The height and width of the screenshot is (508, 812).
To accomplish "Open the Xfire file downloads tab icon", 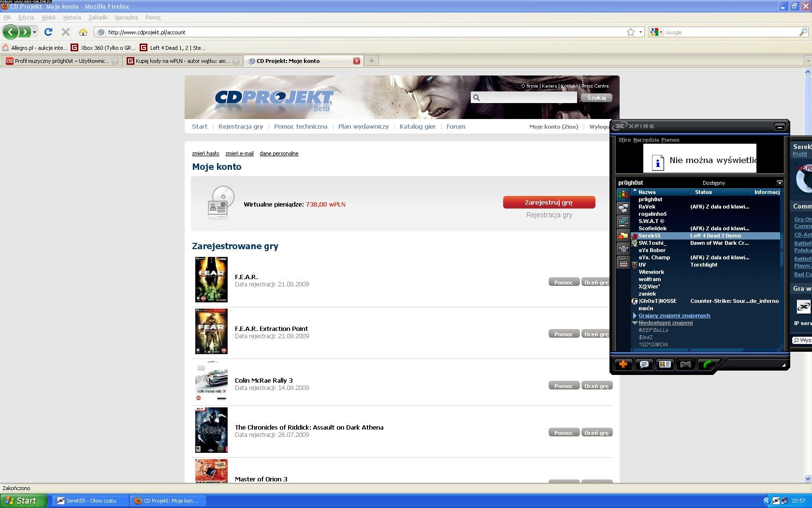I will (x=623, y=236).
